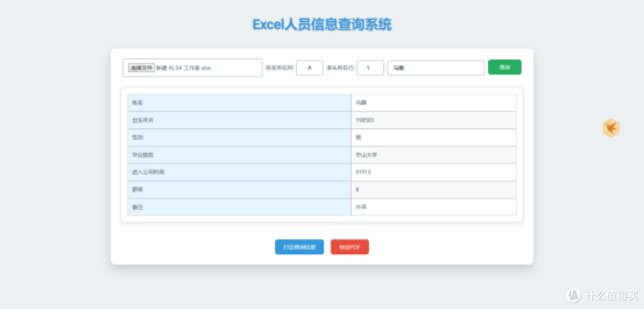Click the name search field beside 查询

tap(436, 68)
